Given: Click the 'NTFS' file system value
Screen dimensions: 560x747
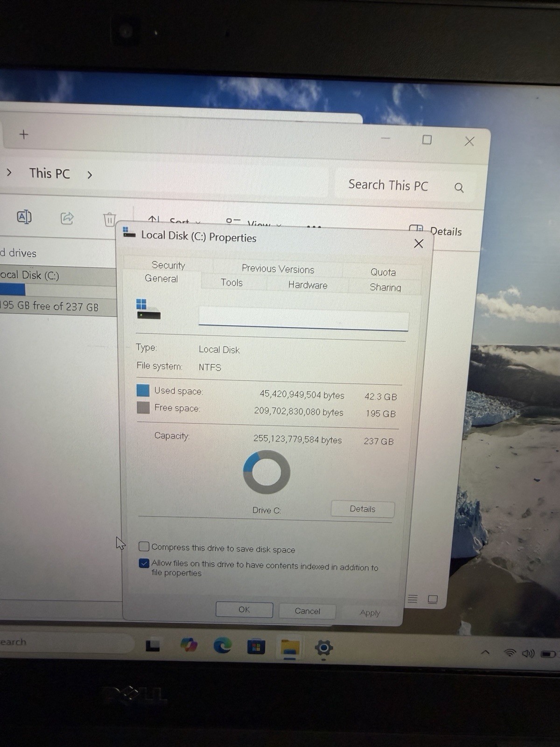Looking at the screenshot, I should point(210,367).
